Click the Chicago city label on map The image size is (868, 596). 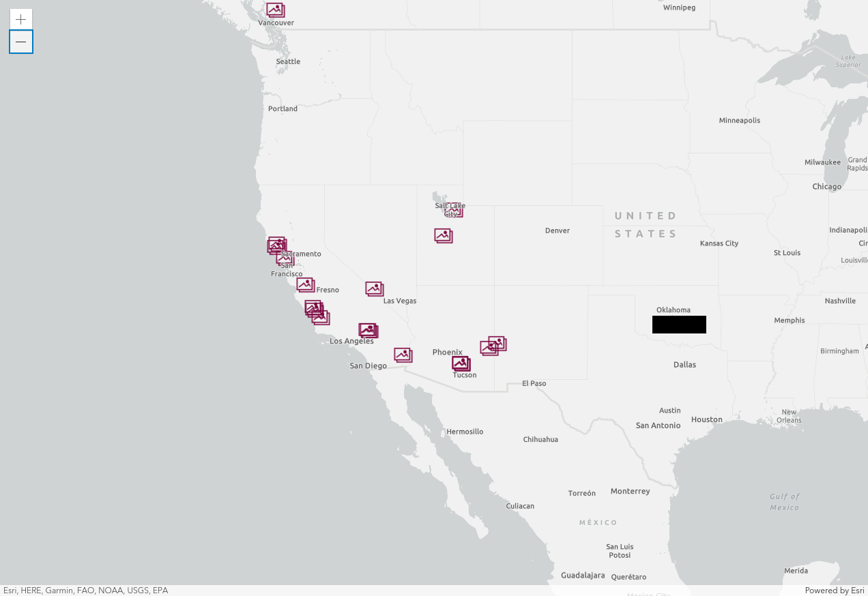(826, 187)
